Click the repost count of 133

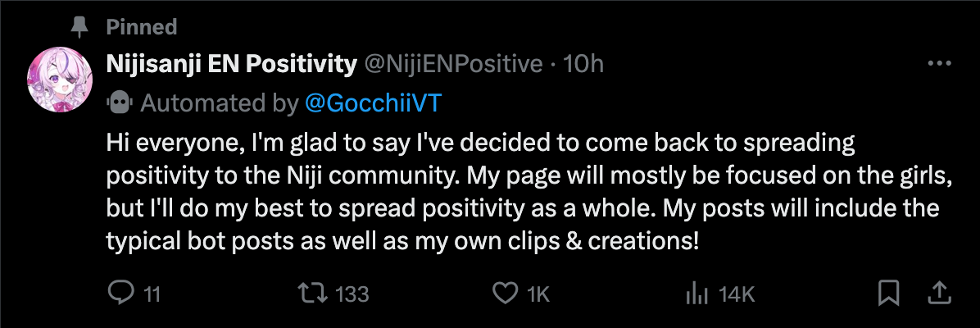(352, 294)
